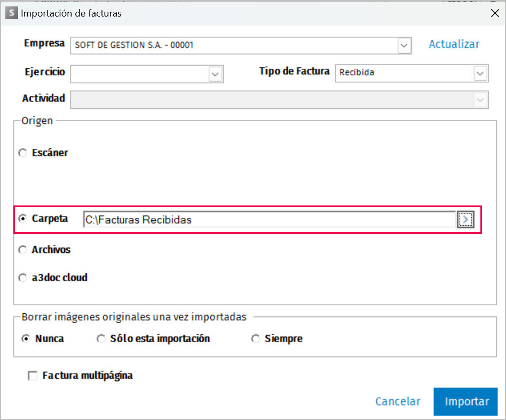Image resolution: width=506 pixels, height=420 pixels.
Task: Enable the Factura multipágina checkbox
Action: [32, 376]
